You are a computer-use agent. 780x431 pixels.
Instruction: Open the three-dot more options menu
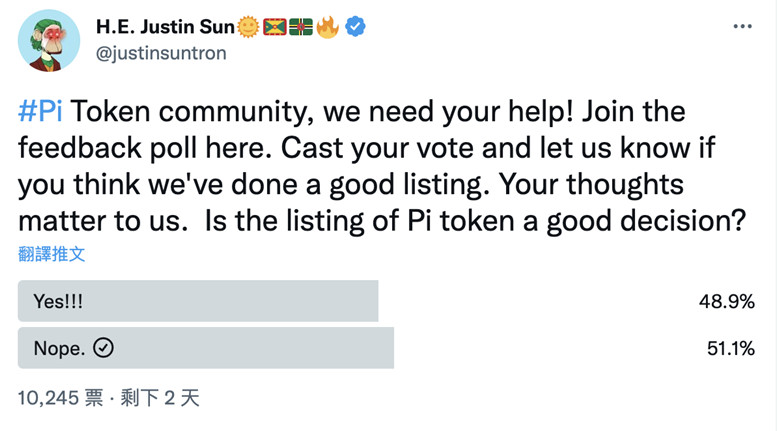(741, 26)
